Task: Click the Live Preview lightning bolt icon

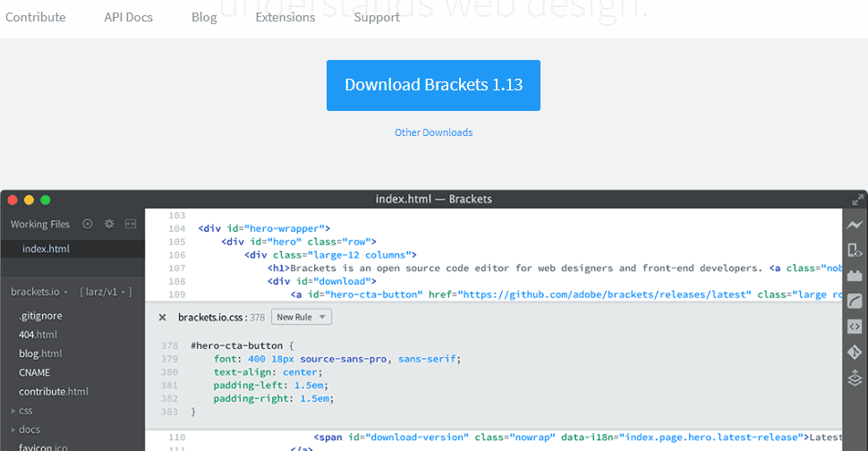Action: 855,225
